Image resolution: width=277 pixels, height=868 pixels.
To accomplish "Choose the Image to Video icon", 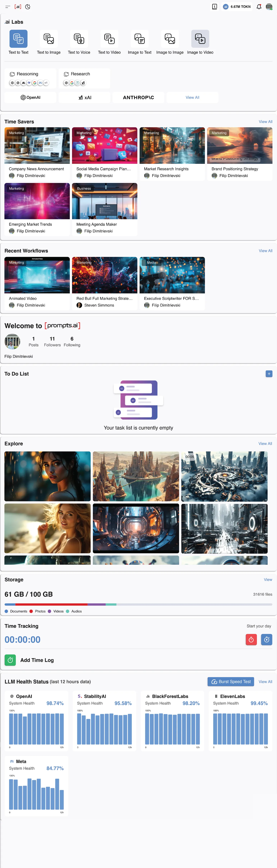I will click(x=200, y=39).
